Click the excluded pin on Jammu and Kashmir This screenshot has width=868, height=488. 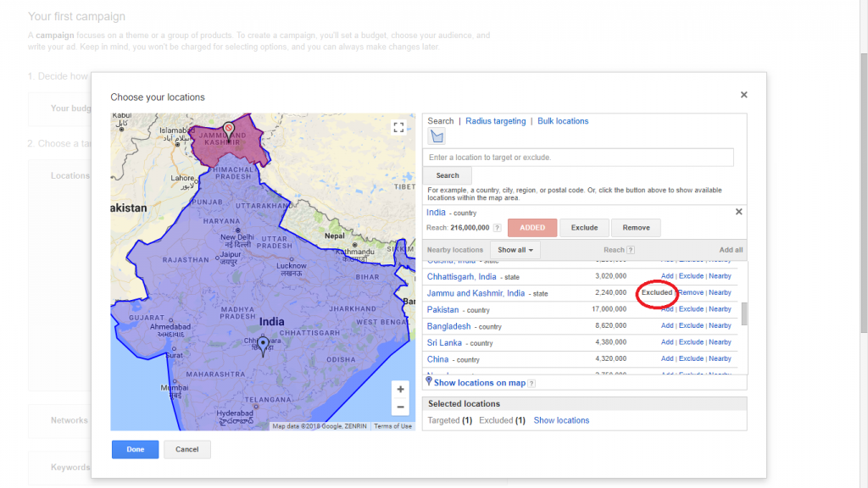tap(228, 130)
